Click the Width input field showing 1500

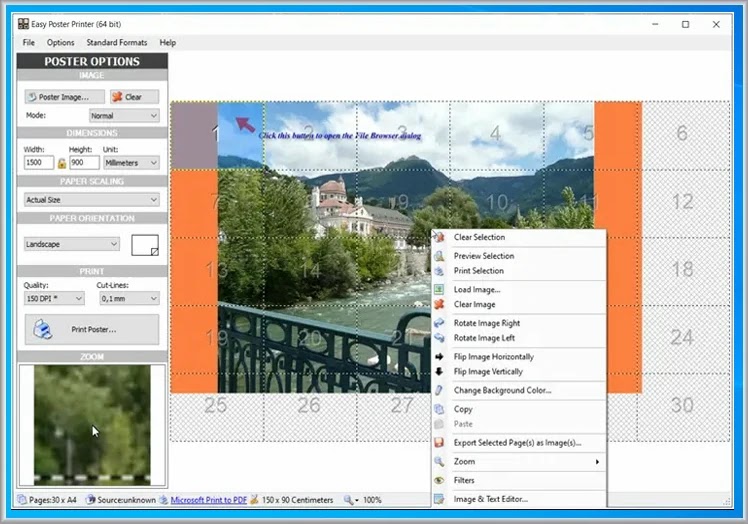pos(39,163)
